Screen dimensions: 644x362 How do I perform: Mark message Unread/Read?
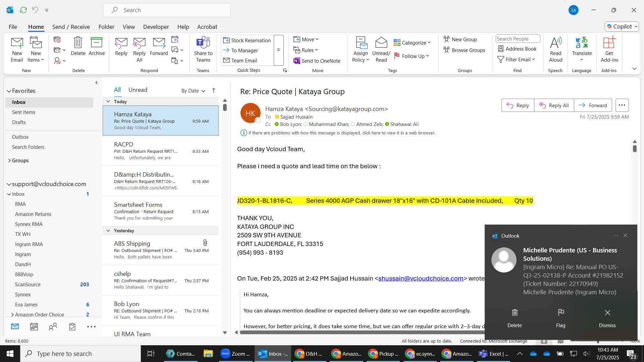click(x=381, y=50)
